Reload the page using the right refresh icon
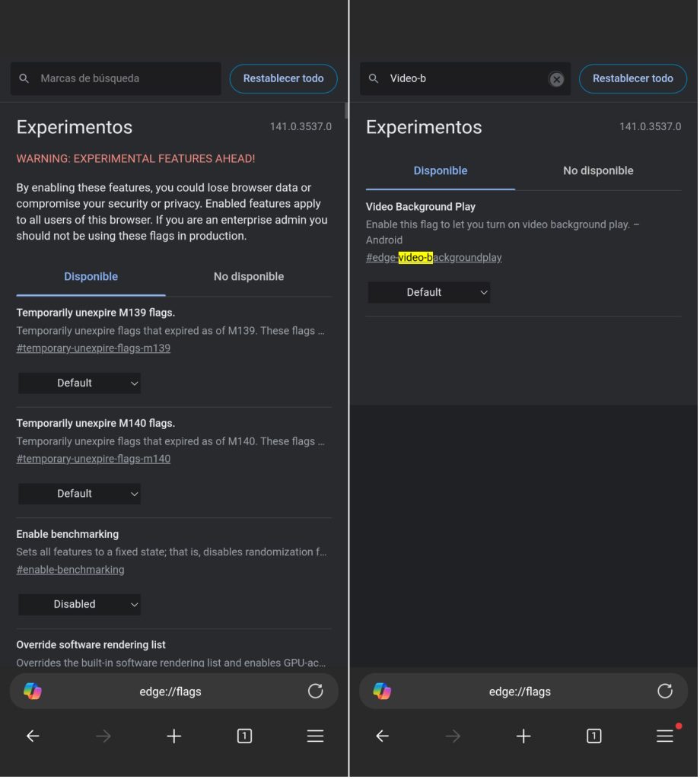700x779 pixels. (x=665, y=691)
